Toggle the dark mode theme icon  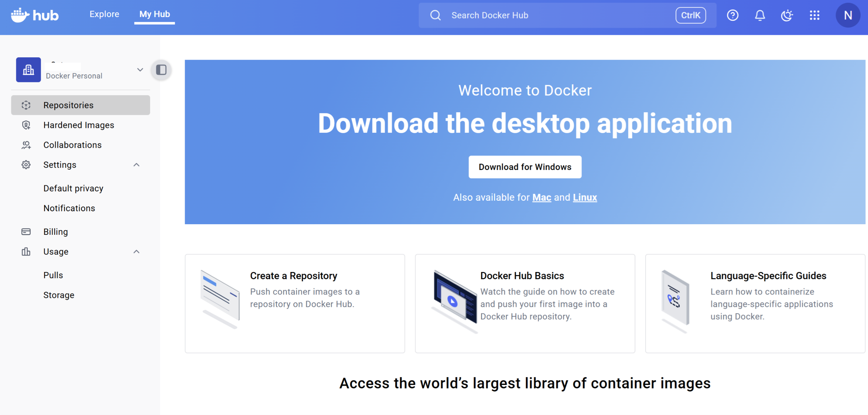pyautogui.click(x=787, y=15)
